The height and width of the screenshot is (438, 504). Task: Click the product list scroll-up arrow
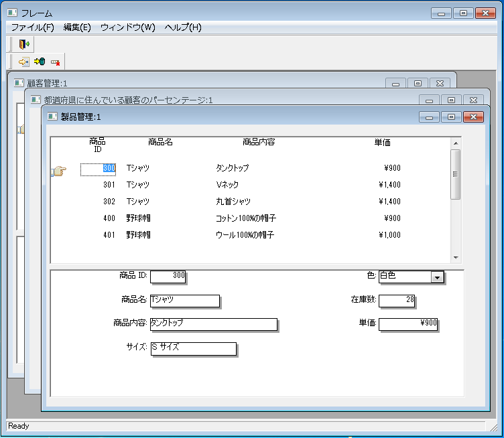click(x=456, y=143)
